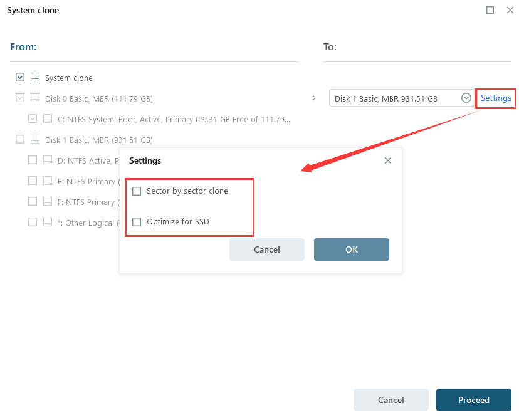Open the Settings link beside destination disk

(x=496, y=98)
